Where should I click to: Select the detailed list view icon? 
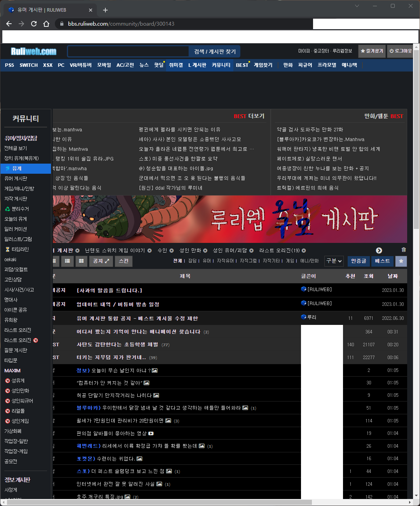(67, 261)
